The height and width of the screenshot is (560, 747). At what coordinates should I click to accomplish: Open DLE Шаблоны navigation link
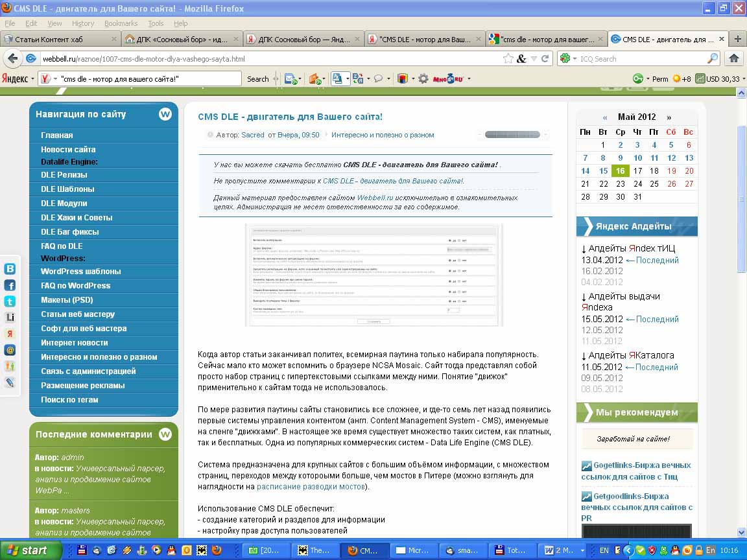point(67,189)
